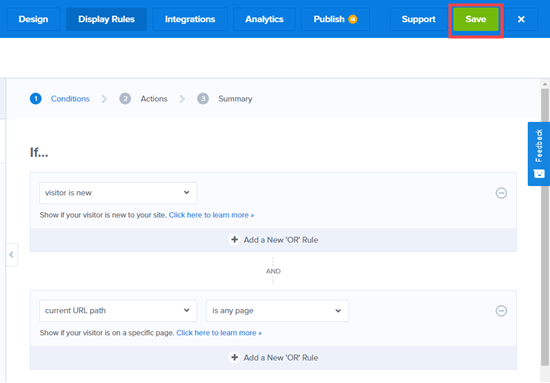Open learn more link about specific page
The height and width of the screenshot is (383, 550).
tap(219, 333)
